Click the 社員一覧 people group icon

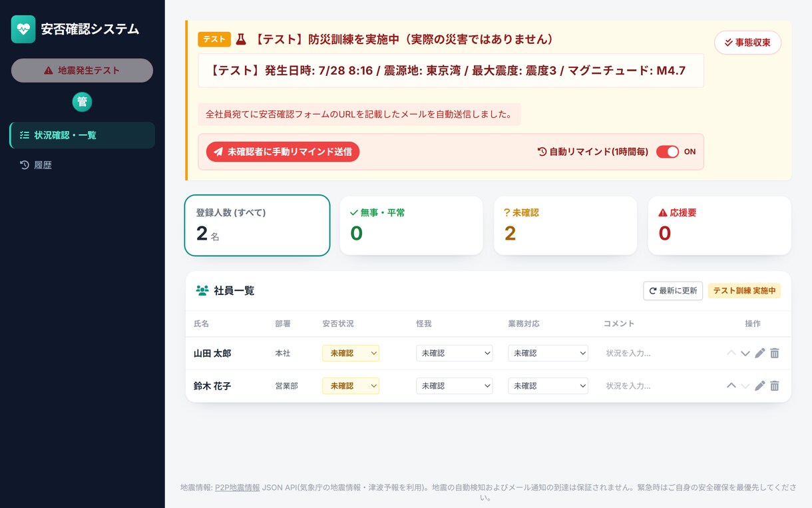coord(202,290)
